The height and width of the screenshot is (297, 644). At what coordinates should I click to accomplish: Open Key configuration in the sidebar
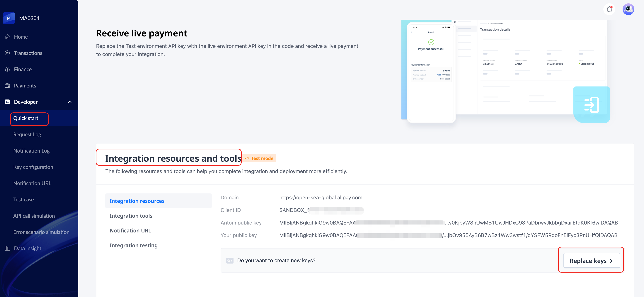(x=33, y=167)
